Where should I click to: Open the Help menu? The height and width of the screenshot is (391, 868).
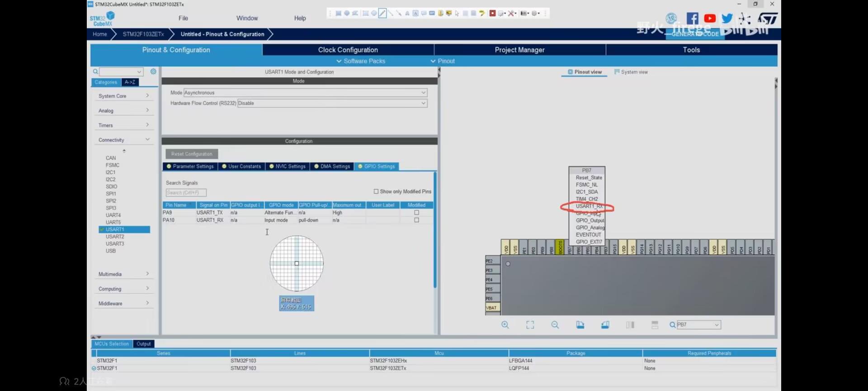pyautogui.click(x=300, y=18)
